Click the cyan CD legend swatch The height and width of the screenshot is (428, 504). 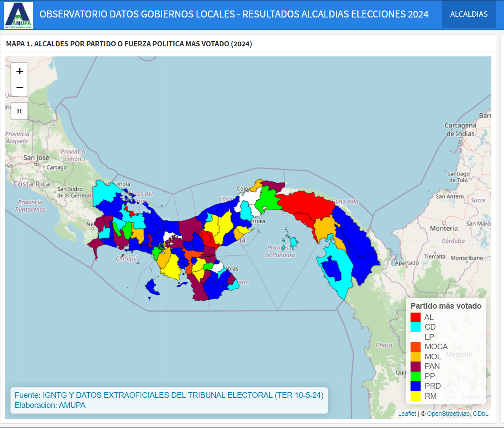tap(415, 327)
